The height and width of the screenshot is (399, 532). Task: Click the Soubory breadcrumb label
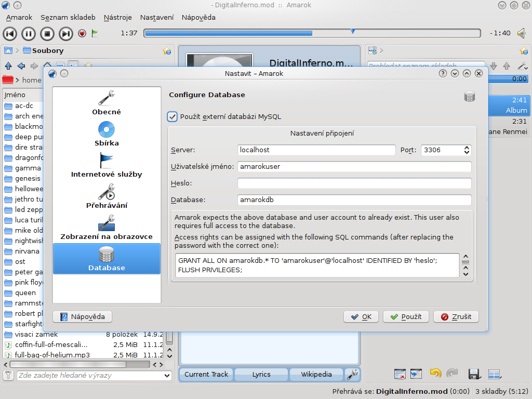pyautogui.click(x=48, y=50)
